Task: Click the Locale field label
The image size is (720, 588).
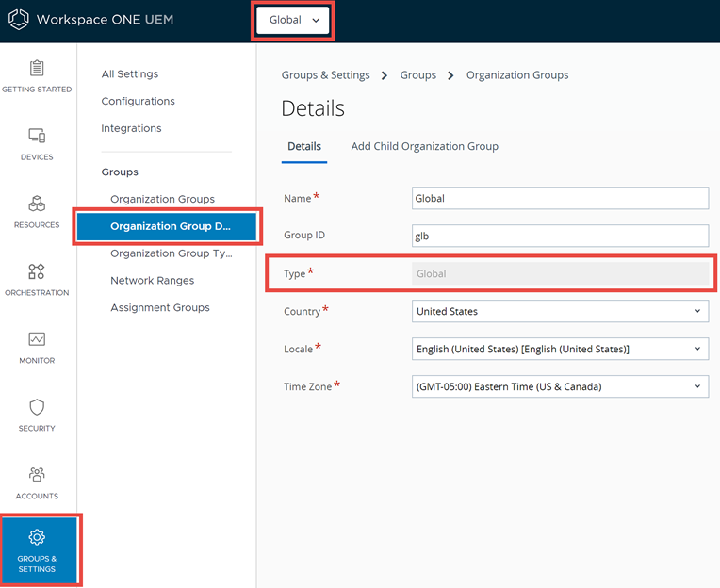Action: [298, 349]
